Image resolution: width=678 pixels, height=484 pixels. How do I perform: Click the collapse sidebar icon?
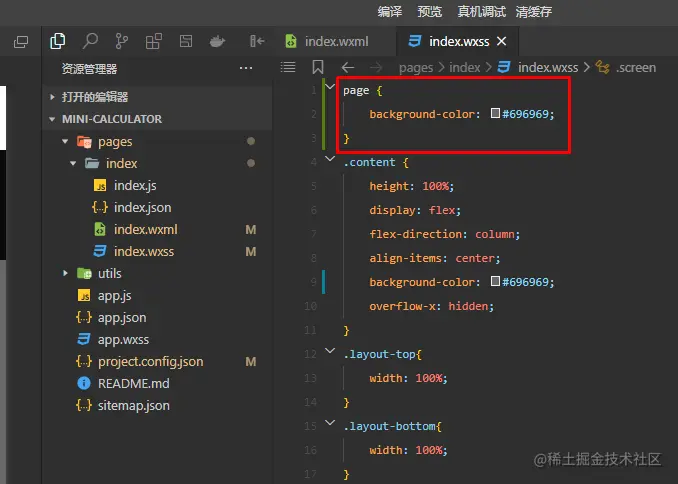click(257, 41)
